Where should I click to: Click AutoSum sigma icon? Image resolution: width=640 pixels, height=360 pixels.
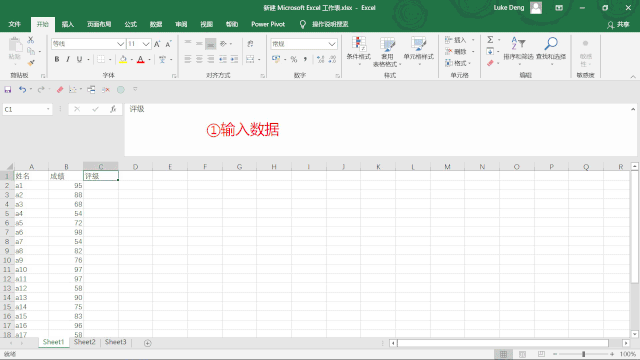tap(490, 40)
